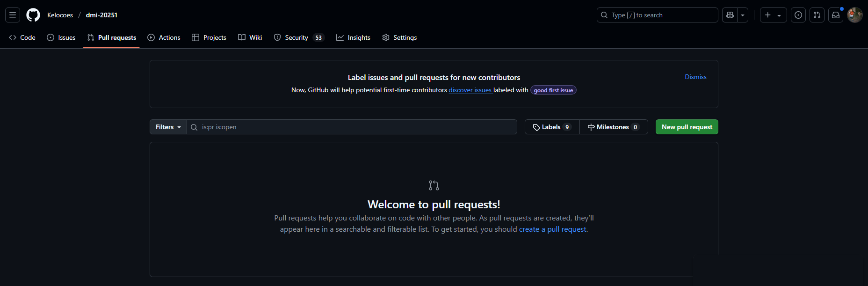This screenshot has width=868, height=286.
Task: Go to the Insights tab
Action: (353, 37)
